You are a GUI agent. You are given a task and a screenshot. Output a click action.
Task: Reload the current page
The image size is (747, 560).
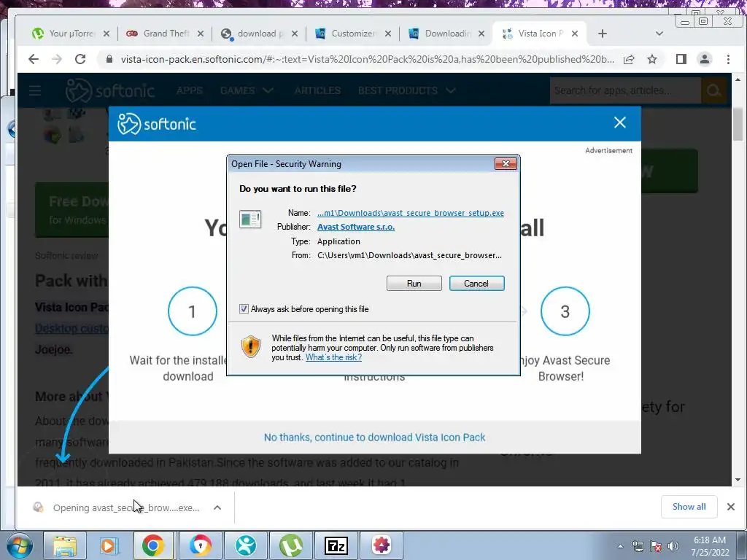[80, 59]
